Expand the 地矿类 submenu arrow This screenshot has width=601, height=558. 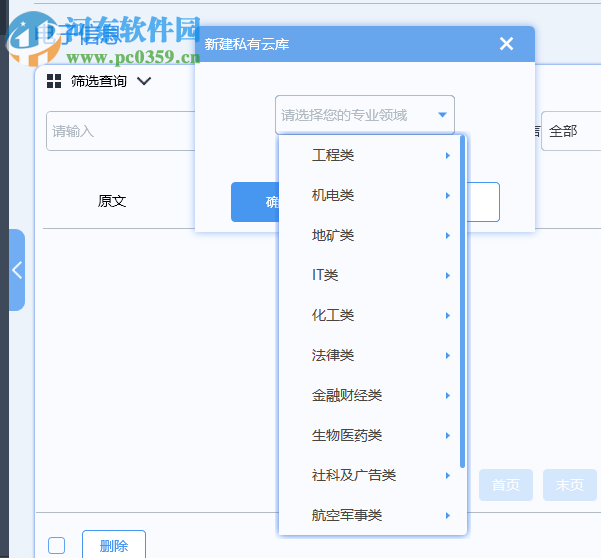pos(447,235)
